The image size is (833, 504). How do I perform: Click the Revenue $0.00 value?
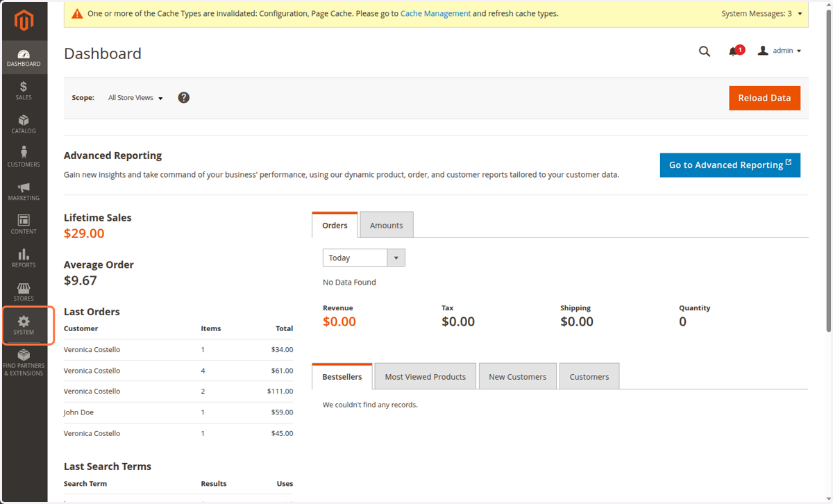pyautogui.click(x=339, y=321)
